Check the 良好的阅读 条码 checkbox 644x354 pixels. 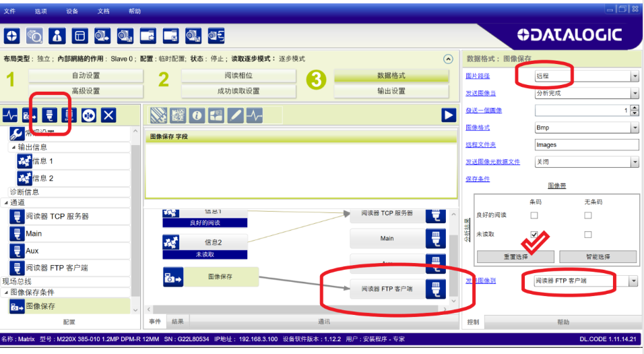534,216
